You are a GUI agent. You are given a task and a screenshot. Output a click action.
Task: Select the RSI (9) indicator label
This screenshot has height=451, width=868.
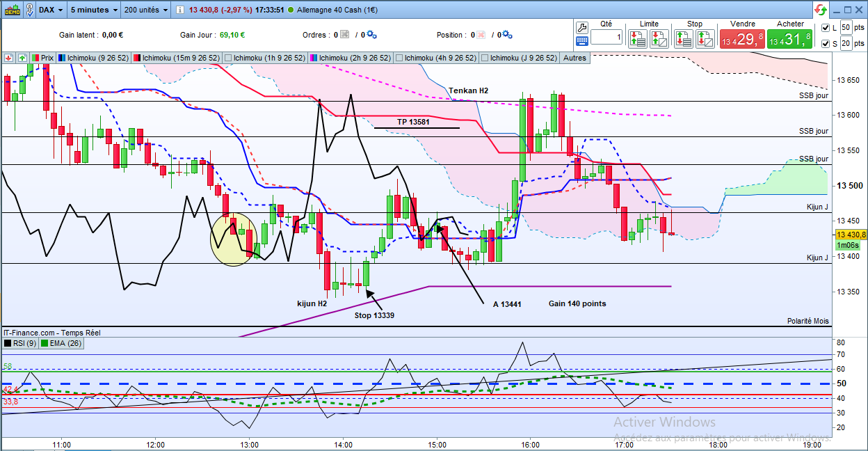[x=21, y=342]
